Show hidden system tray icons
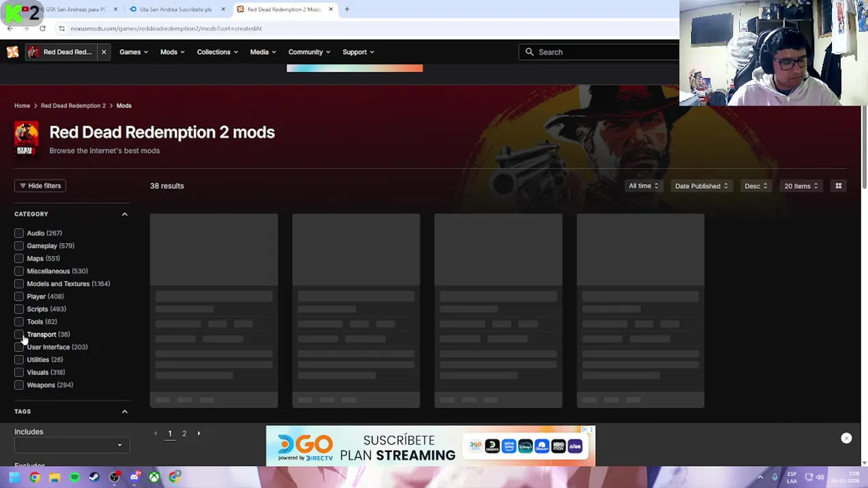The image size is (868, 488). (760, 478)
